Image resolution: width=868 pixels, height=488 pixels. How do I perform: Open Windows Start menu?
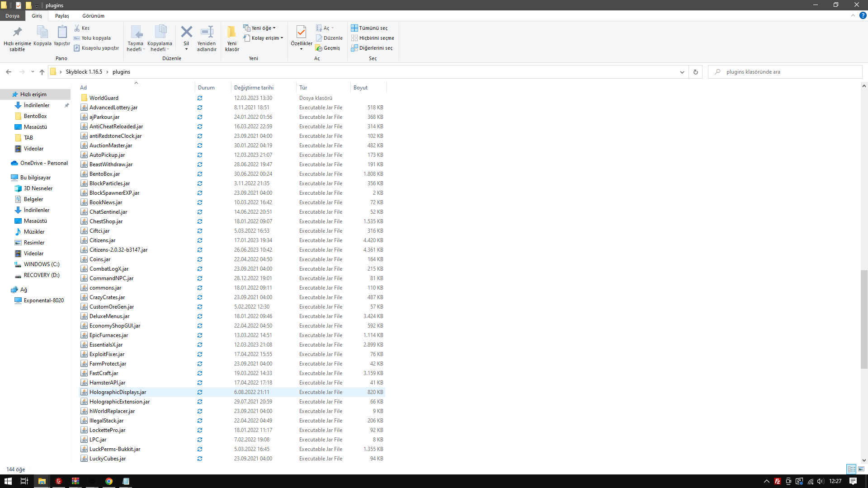click(8, 481)
